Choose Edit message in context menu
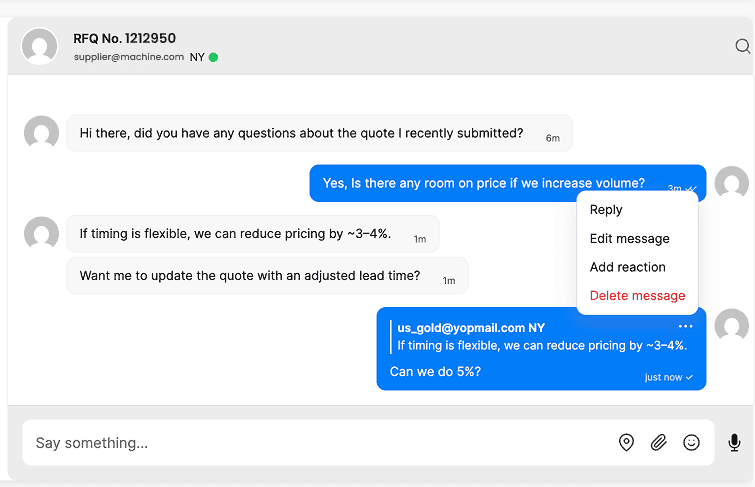 (x=629, y=239)
